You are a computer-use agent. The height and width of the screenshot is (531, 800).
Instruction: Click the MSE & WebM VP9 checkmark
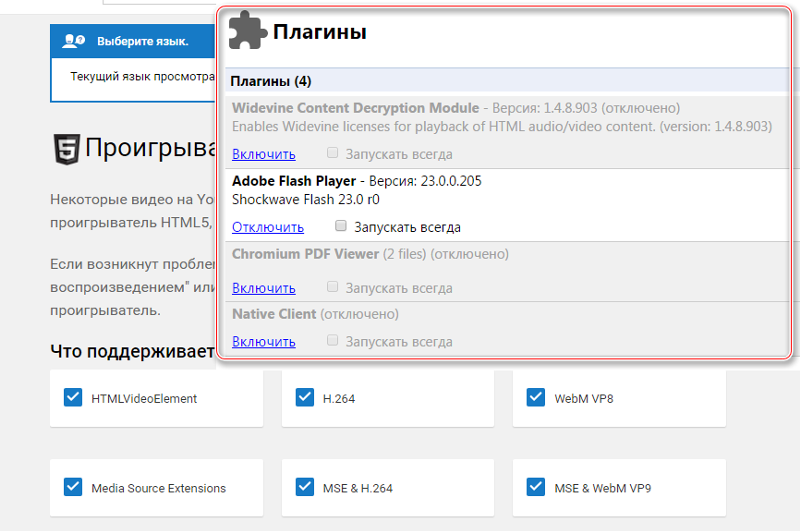(536, 487)
